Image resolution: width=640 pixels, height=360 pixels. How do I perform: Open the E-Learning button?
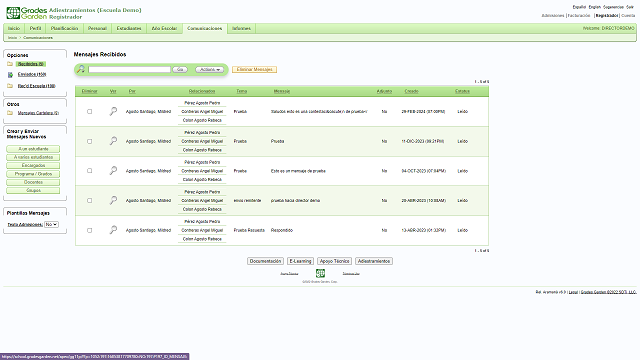point(300,261)
